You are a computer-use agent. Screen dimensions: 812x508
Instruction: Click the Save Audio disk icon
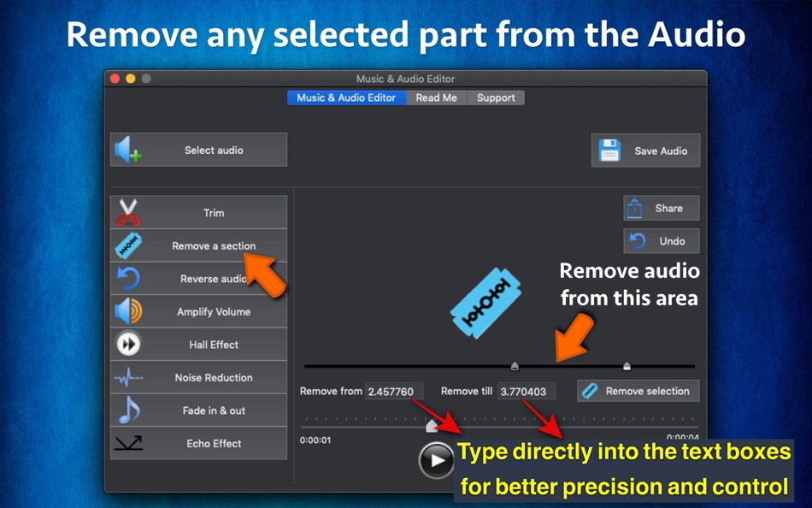(609, 149)
